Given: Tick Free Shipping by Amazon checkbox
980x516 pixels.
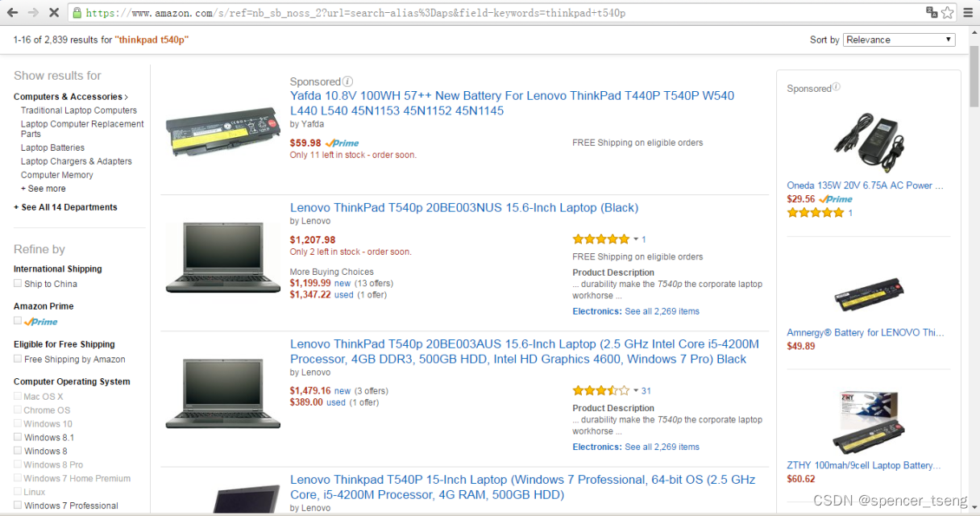Looking at the screenshot, I should (x=18, y=359).
